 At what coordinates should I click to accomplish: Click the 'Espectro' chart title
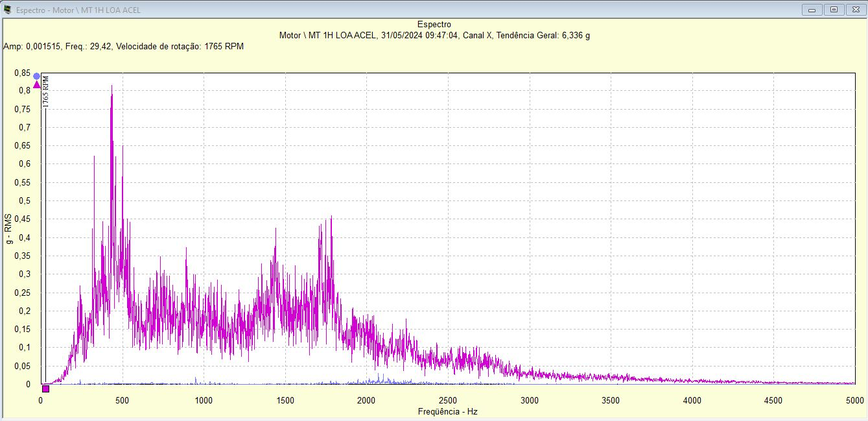[434, 25]
